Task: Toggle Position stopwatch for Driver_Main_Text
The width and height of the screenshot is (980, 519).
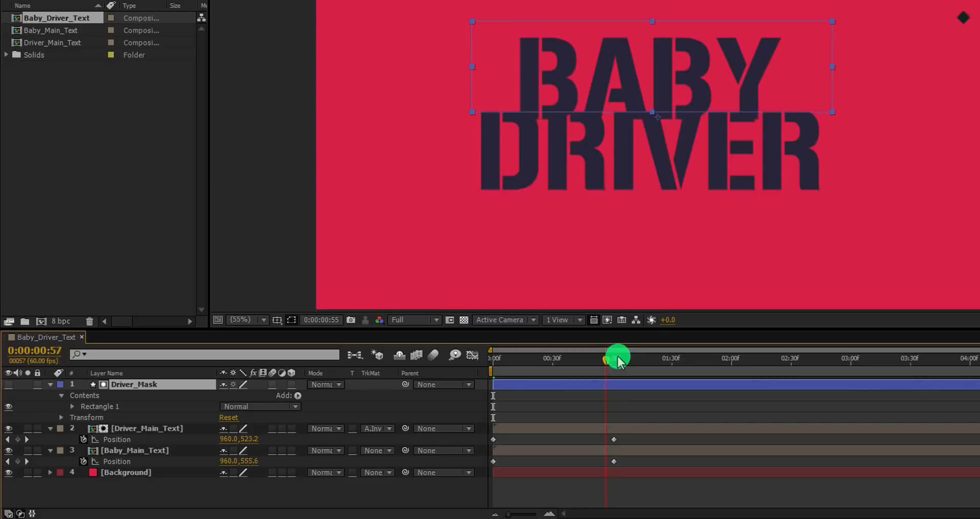Action: (84, 439)
